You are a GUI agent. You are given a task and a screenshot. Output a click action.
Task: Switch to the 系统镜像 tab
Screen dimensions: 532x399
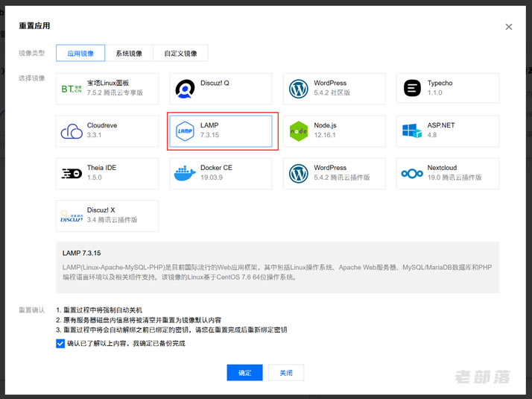tap(129, 53)
